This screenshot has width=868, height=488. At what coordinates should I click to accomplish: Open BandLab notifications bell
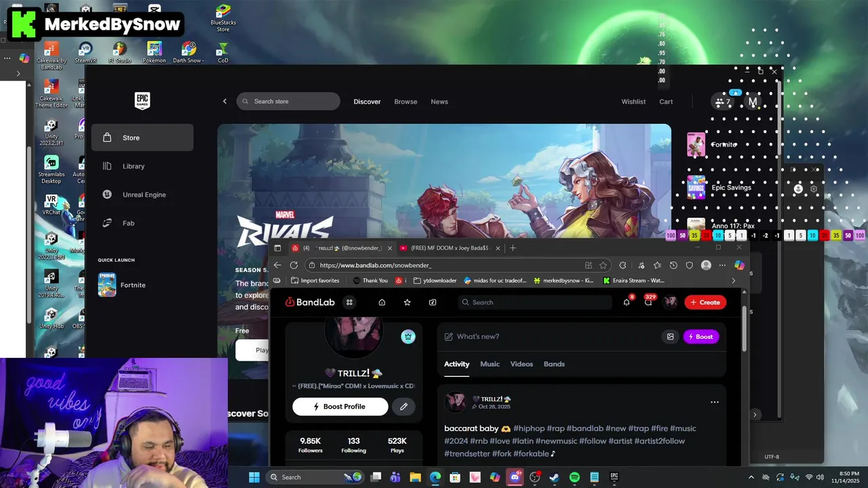(x=627, y=302)
